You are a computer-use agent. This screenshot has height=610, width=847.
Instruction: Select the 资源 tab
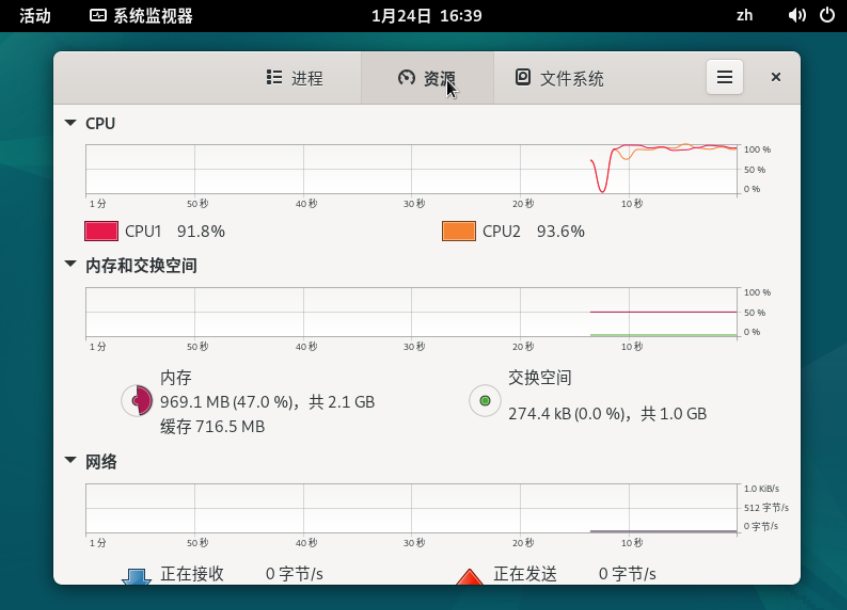(427, 78)
